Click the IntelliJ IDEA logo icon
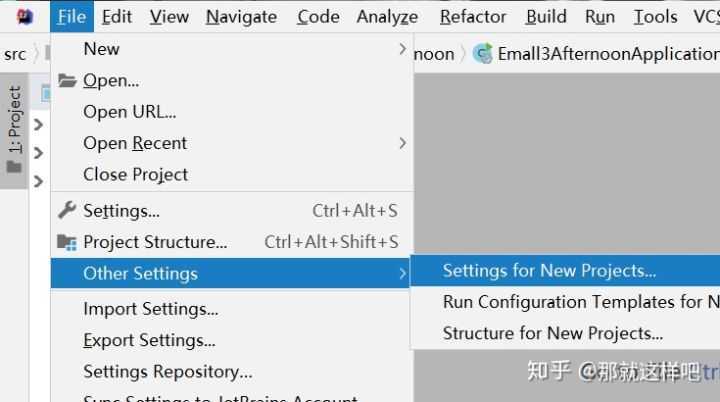This screenshot has width=720, height=402. (x=25, y=17)
